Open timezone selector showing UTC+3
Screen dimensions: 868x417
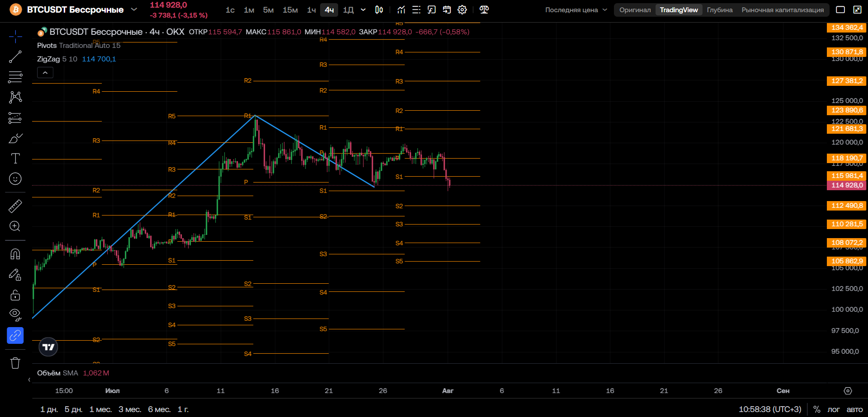coord(770,409)
